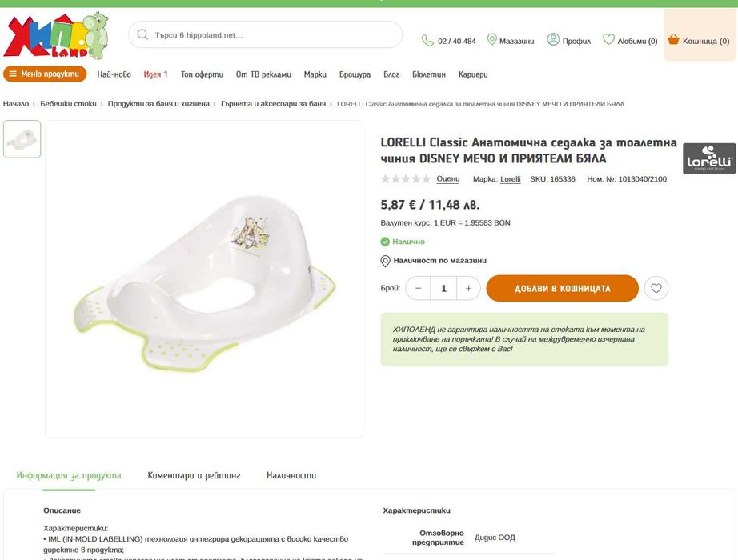The image size is (738, 560).
Task: Click the search magnifier icon
Action: tap(142, 35)
